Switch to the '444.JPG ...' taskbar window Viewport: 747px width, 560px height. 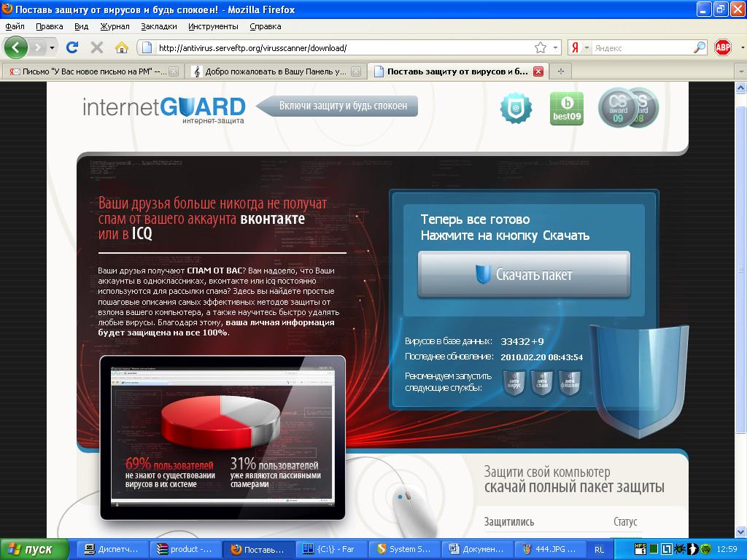pyautogui.click(x=551, y=549)
